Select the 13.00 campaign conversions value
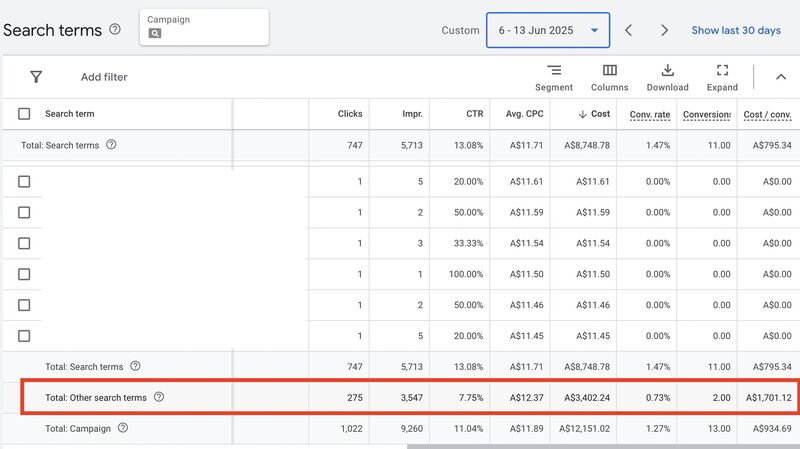800x449 pixels. point(719,429)
